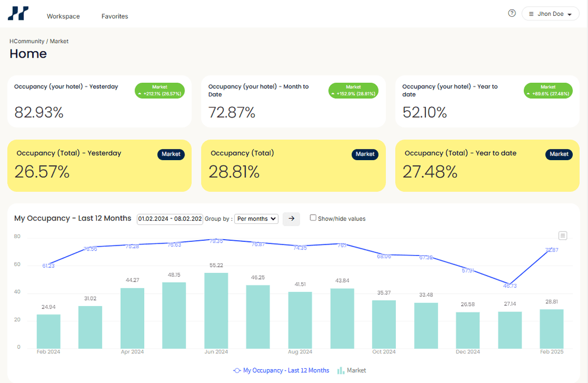This screenshot has width=588, height=383.
Task: Open the chart hamburger menu icon
Action: click(x=563, y=235)
